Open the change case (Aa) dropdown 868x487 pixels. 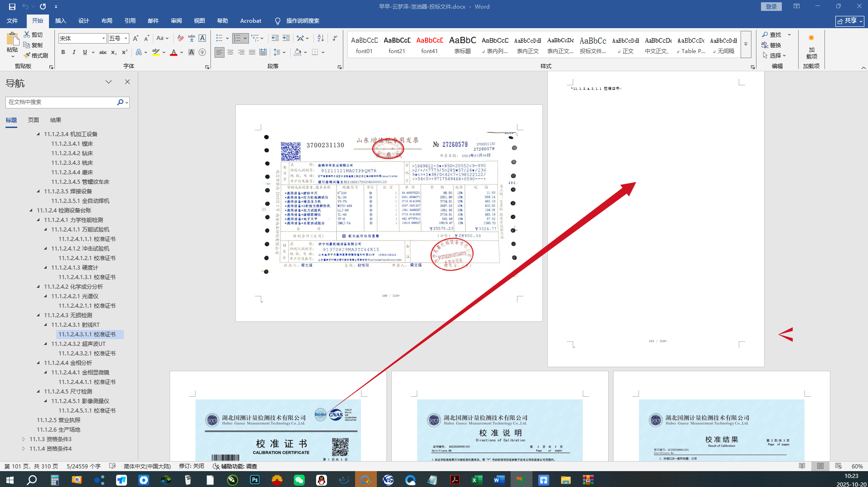(x=162, y=39)
